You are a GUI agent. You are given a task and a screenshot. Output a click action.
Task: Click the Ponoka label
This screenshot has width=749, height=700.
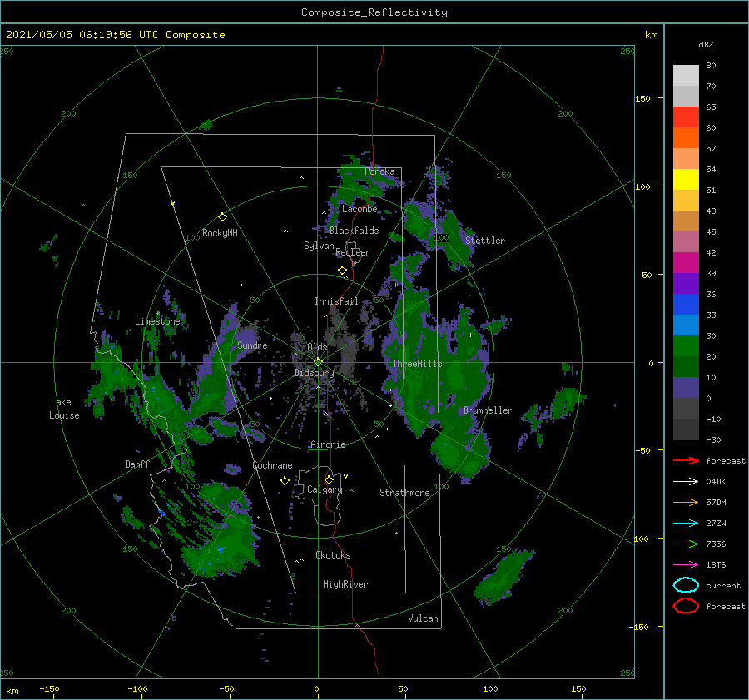(x=379, y=171)
